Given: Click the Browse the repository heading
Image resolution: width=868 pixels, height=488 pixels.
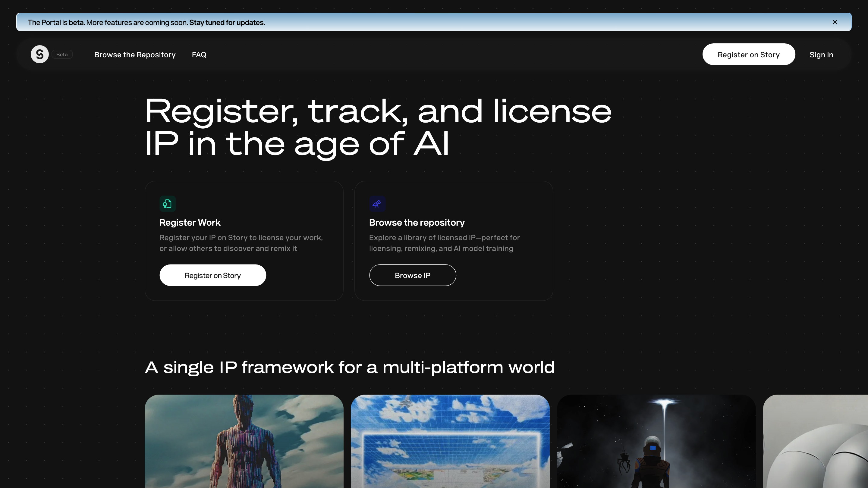Looking at the screenshot, I should click(417, 222).
